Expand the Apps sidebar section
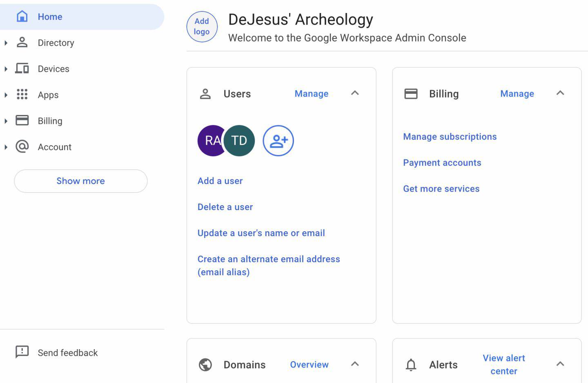588x383 pixels. pyautogui.click(x=6, y=95)
